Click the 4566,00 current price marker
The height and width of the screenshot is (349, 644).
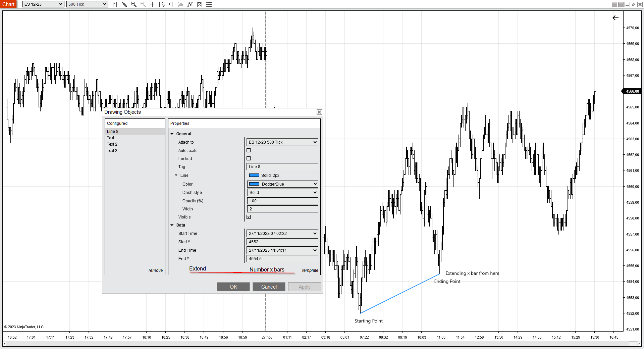tap(632, 91)
